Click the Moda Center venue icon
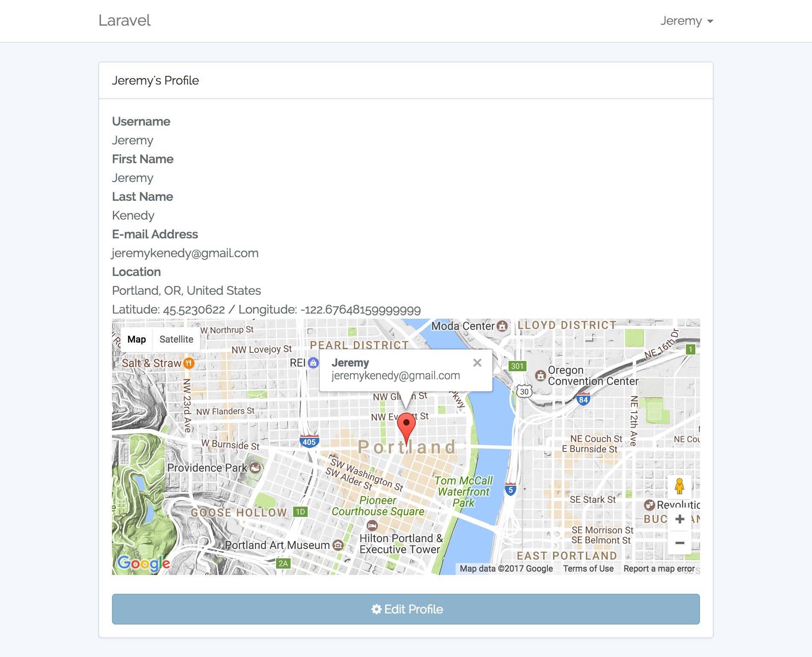Viewport: 812px width, 657px height. (503, 326)
